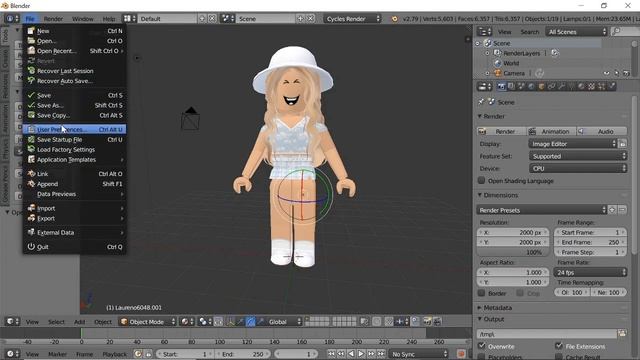Click the Audio render button
This screenshot has height=360, width=640.
pyautogui.click(x=602, y=131)
